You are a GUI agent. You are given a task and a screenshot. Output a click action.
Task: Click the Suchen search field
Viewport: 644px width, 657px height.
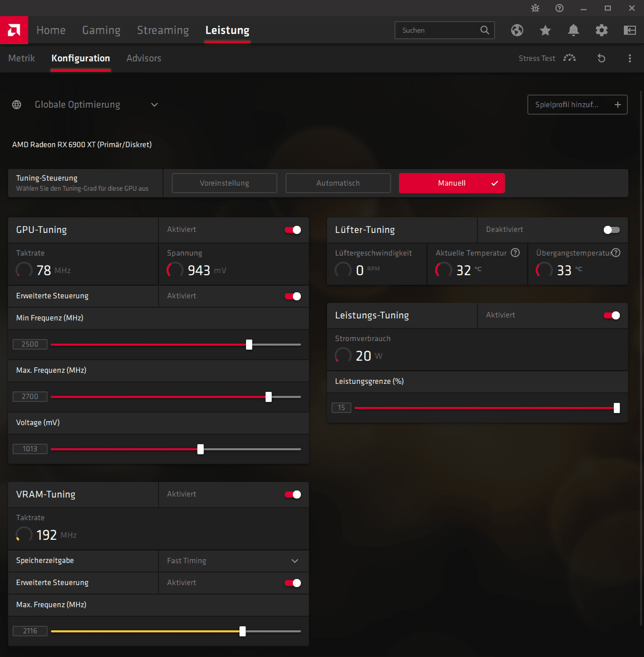[x=445, y=30]
